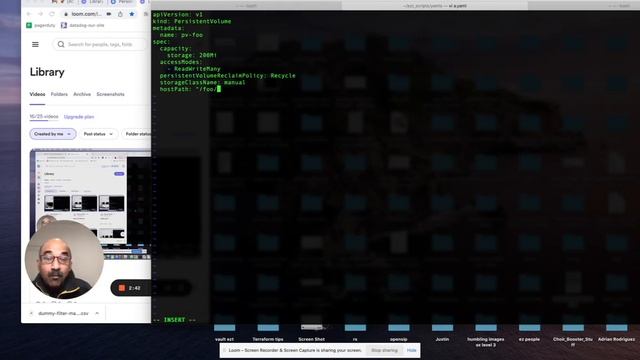Click the camera icon in address bar
640x360 pixels.
coord(109,14)
